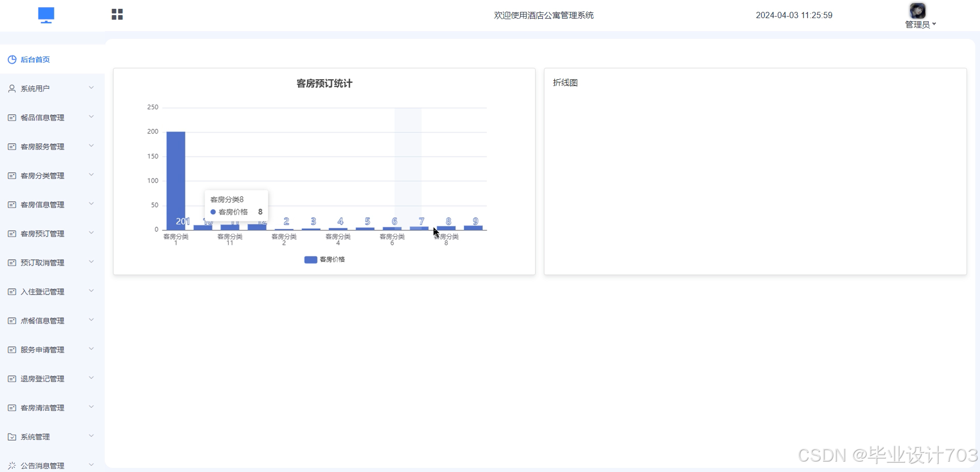The width and height of the screenshot is (980, 472).
Task: Click the 系统管理 folder icon
Action: [x=12, y=436]
